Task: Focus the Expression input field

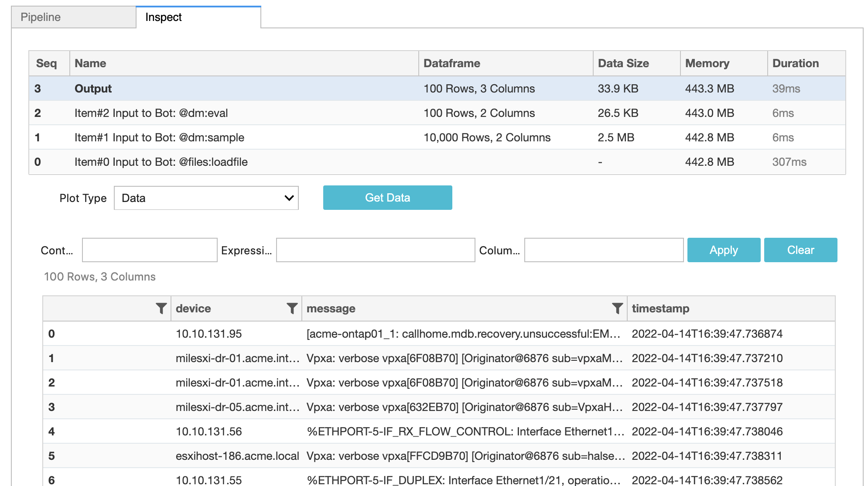Action: (x=376, y=250)
